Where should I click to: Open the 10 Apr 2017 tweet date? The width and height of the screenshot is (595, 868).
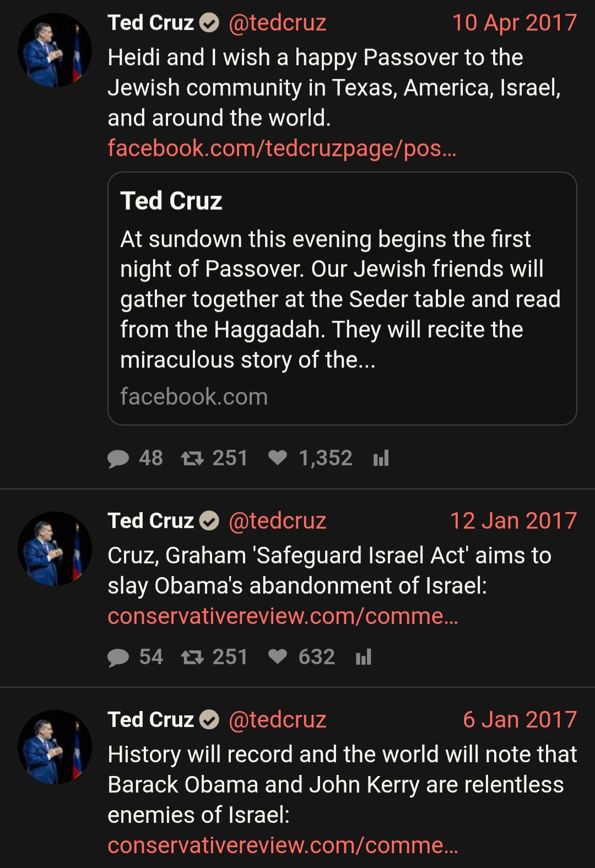click(x=515, y=23)
